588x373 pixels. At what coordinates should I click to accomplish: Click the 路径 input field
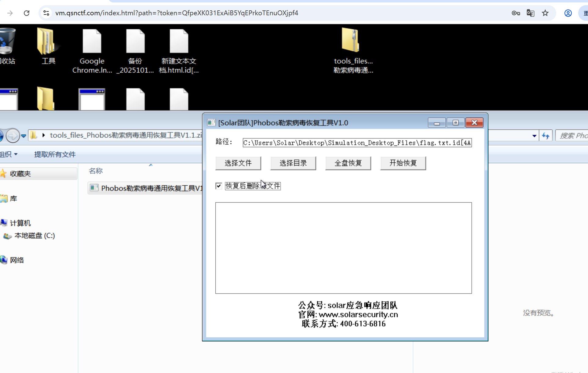tap(357, 143)
